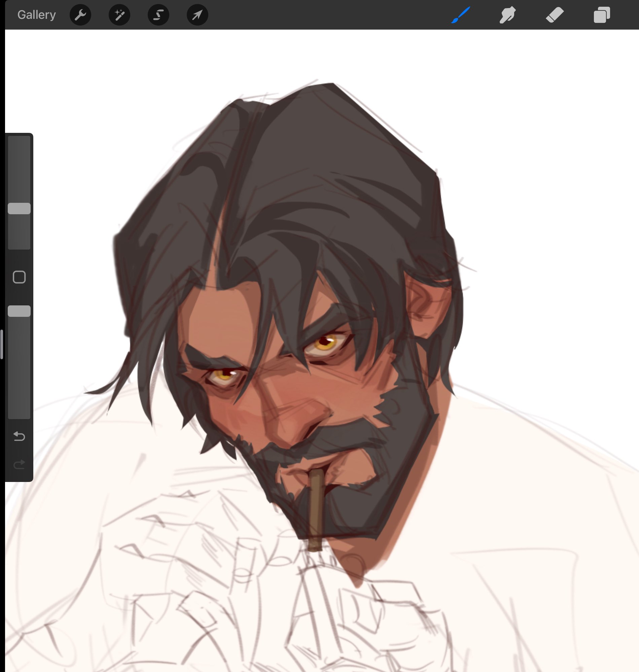The width and height of the screenshot is (639, 672).
Task: Redo the last undone stroke
Action: pyautogui.click(x=19, y=464)
